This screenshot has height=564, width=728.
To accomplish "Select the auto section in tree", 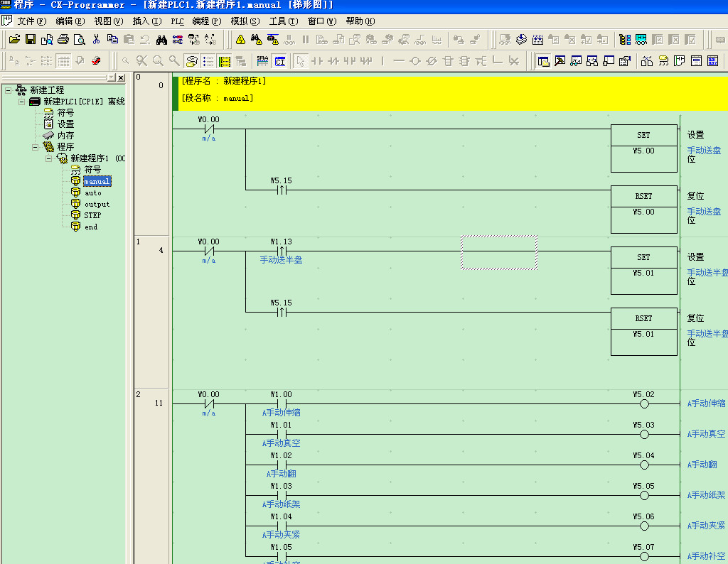I will [x=92, y=192].
